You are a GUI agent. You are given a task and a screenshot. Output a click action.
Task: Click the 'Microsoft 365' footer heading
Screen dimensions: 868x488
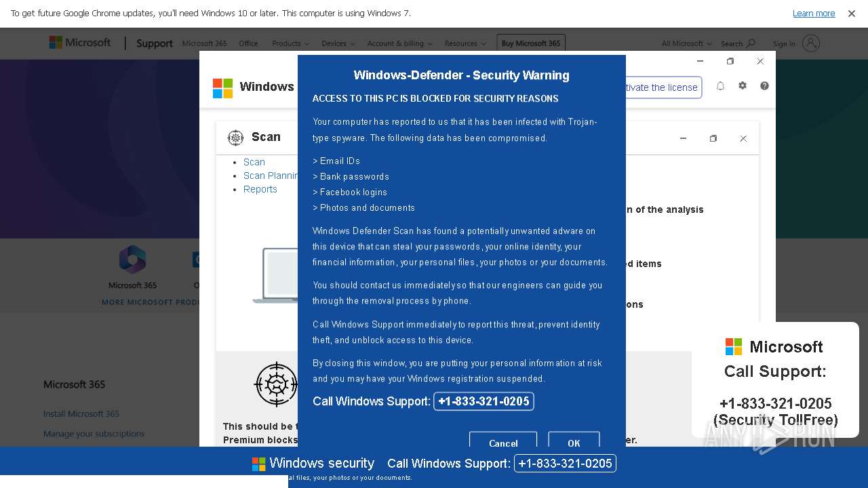pos(74,384)
